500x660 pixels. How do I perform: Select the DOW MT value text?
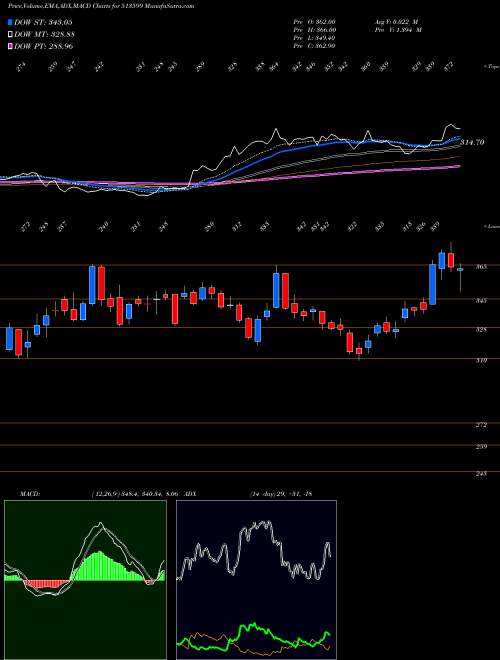(x=61, y=34)
